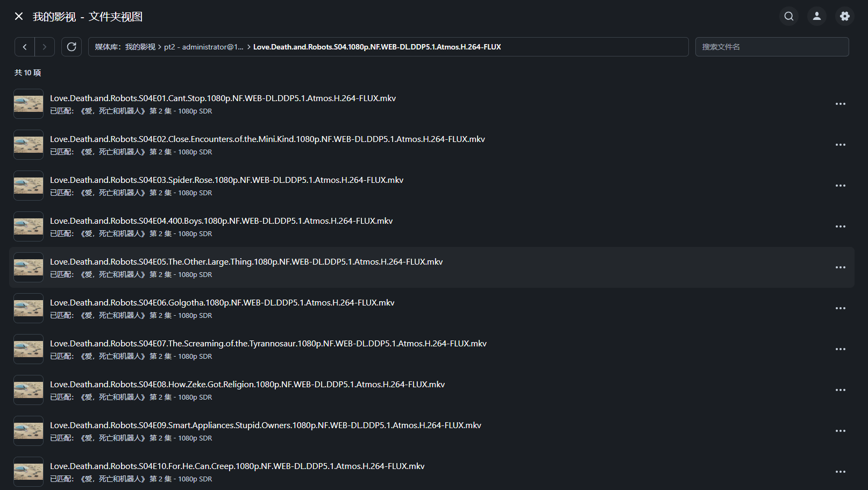Focus the 搜索文件名 search field
Image resolution: width=868 pixels, height=490 pixels.
(772, 47)
